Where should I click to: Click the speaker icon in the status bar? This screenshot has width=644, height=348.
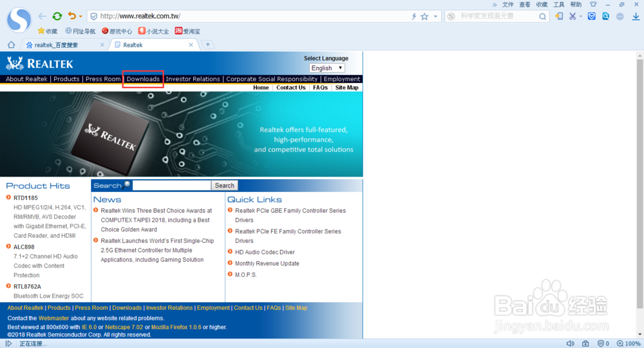[570, 343]
